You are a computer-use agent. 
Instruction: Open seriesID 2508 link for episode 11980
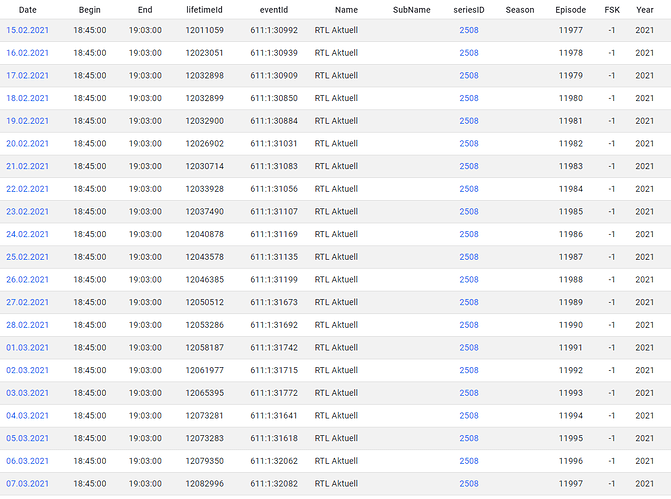tap(469, 98)
